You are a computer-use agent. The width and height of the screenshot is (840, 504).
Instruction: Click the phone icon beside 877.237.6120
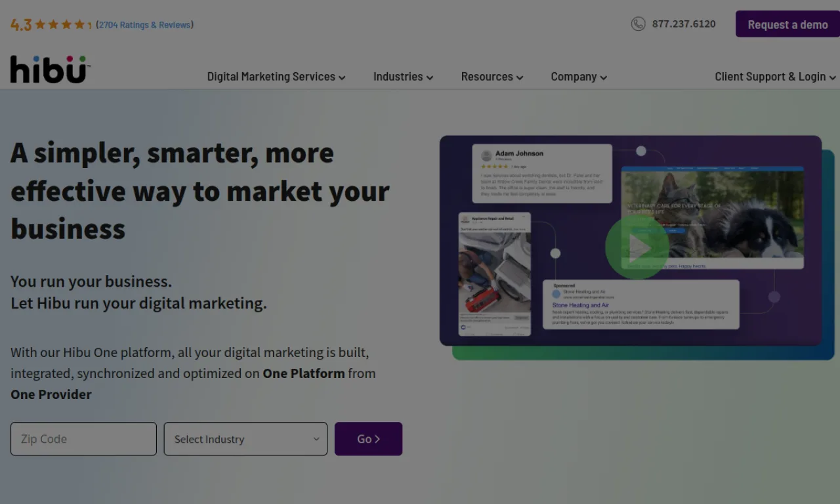tap(638, 24)
